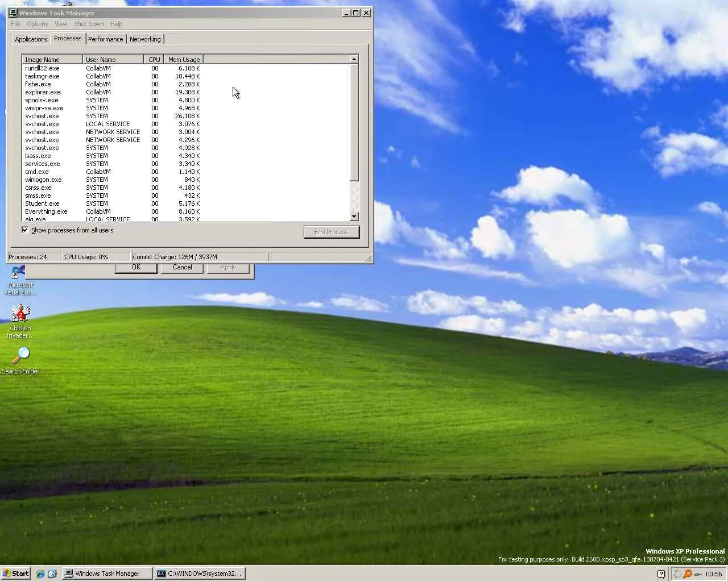Image resolution: width=728 pixels, height=582 pixels.
Task: Open the Start menu
Action: point(16,573)
